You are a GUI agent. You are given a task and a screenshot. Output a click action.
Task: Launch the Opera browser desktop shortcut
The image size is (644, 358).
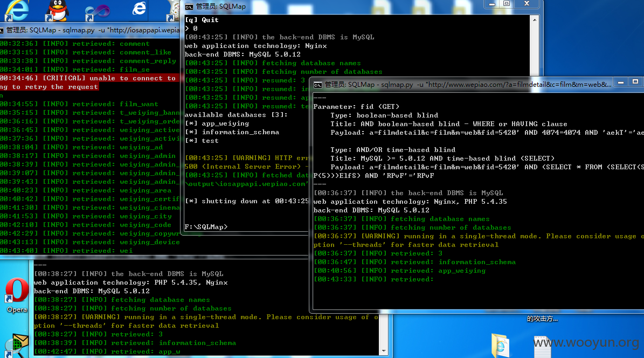tap(16, 290)
